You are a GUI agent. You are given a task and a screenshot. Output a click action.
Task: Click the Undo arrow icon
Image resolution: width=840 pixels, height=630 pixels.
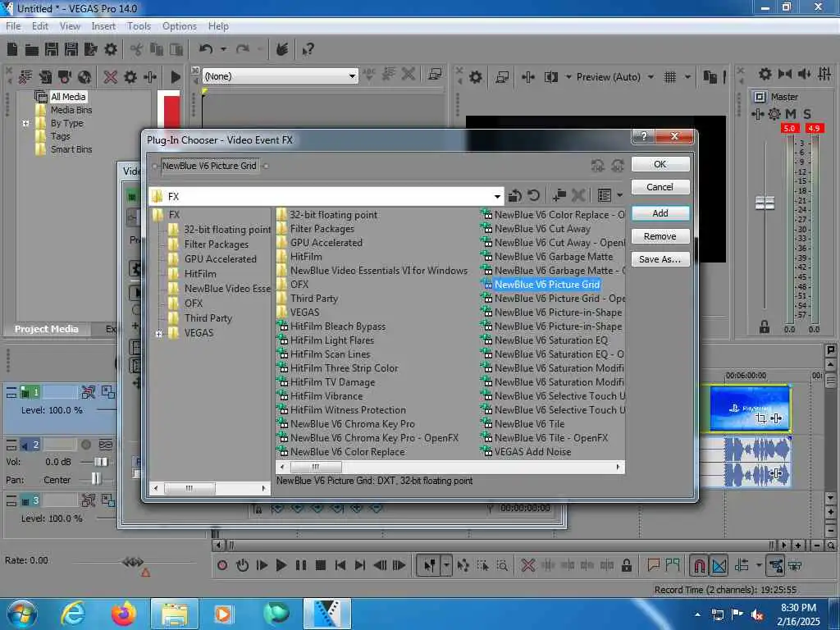(x=206, y=49)
